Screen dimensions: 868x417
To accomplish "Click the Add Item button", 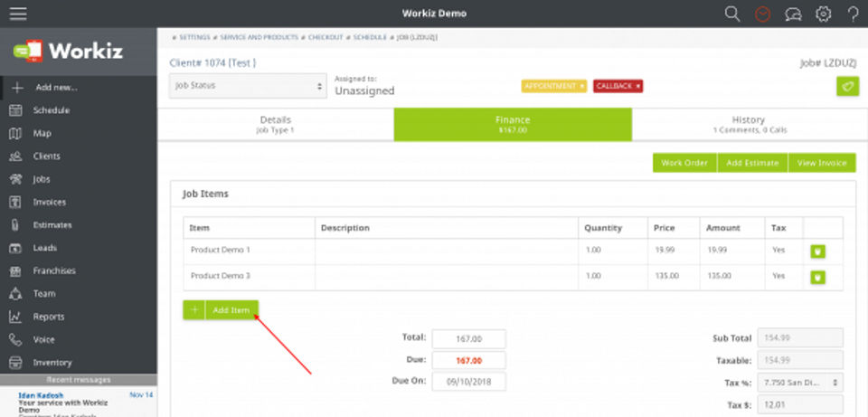I will tap(231, 310).
